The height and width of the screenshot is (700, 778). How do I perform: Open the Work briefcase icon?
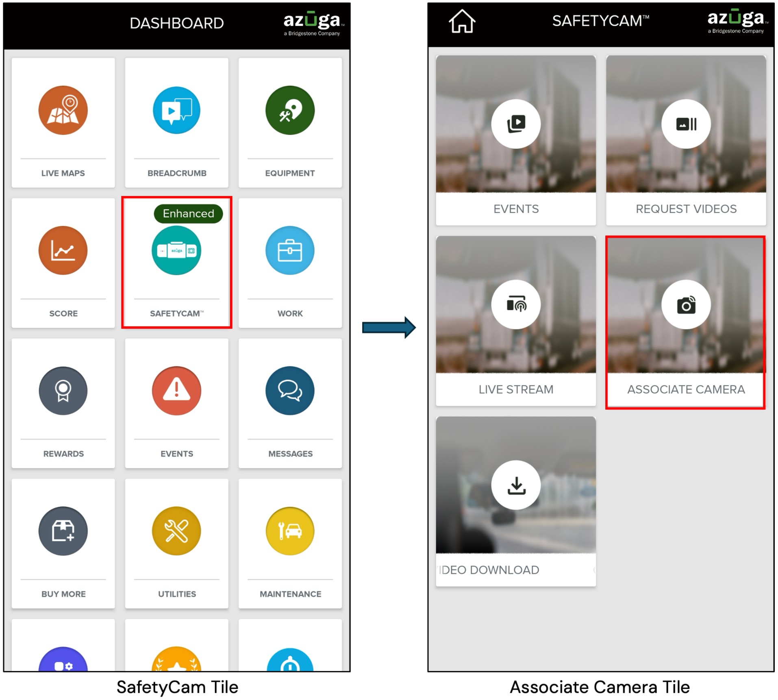tap(290, 250)
